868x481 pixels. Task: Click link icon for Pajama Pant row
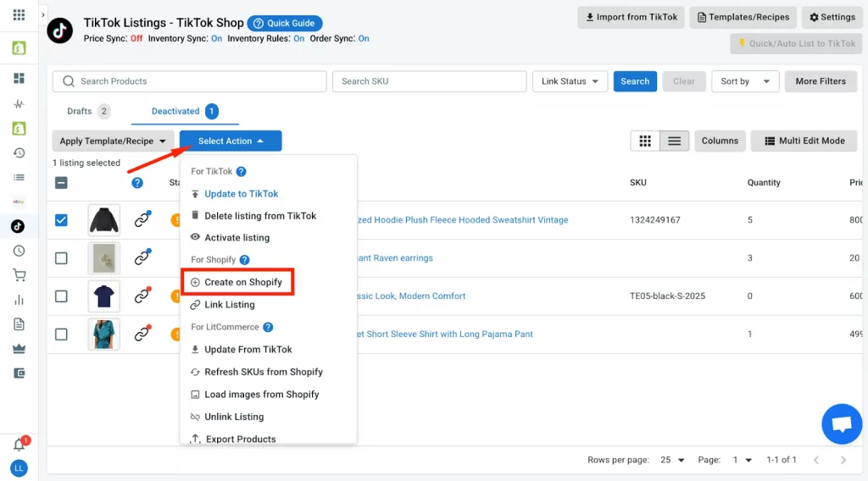coord(142,334)
